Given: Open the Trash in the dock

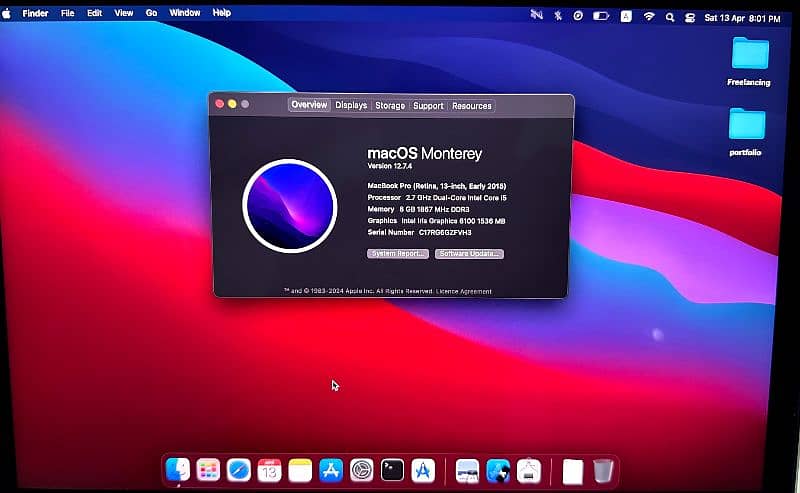Looking at the screenshot, I should [x=602, y=469].
